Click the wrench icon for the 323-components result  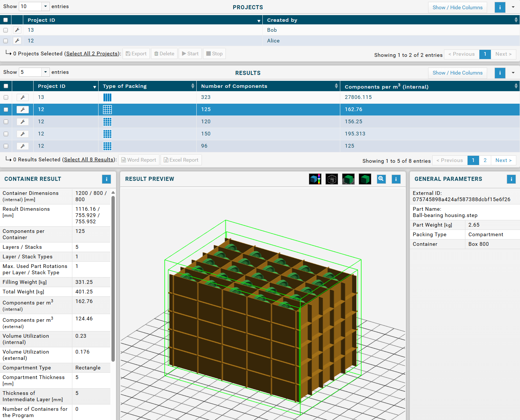click(x=23, y=97)
